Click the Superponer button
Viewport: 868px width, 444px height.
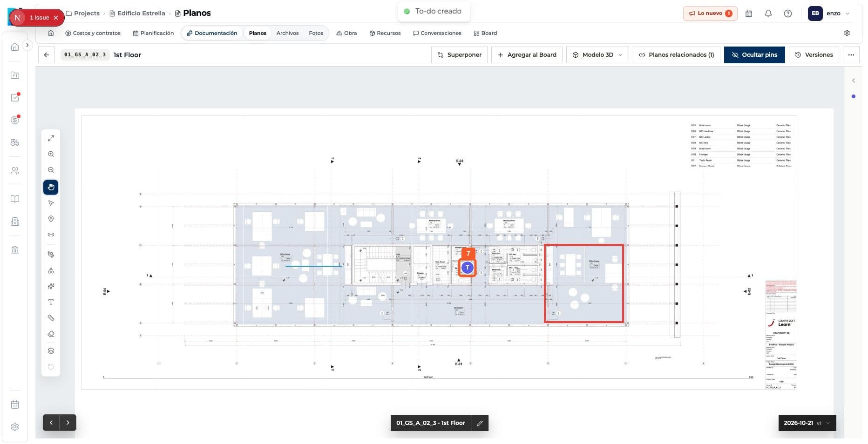click(460, 55)
